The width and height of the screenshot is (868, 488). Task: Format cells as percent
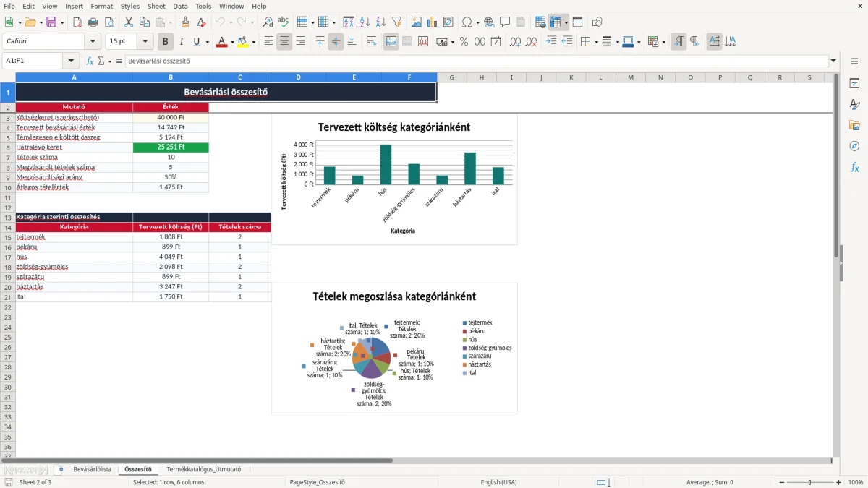[x=464, y=41]
